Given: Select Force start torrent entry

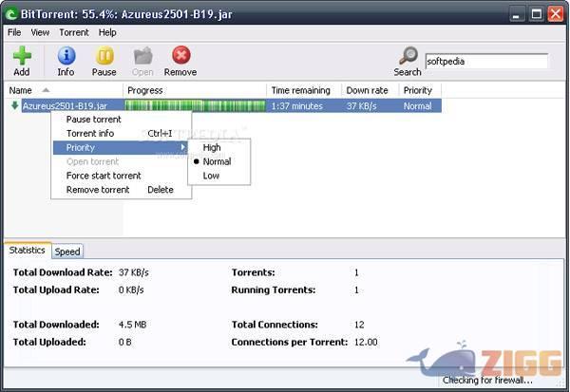Looking at the screenshot, I should tap(104, 176).
